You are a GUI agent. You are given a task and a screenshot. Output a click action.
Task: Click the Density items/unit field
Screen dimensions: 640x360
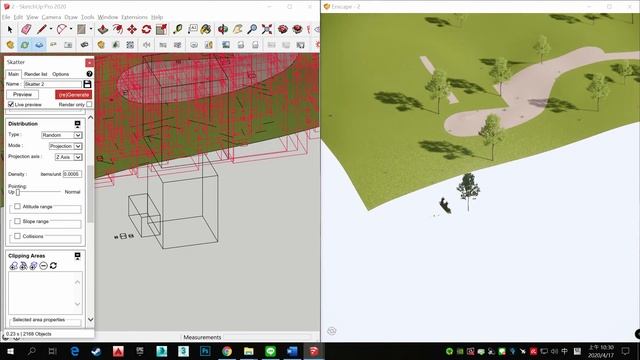(72, 174)
